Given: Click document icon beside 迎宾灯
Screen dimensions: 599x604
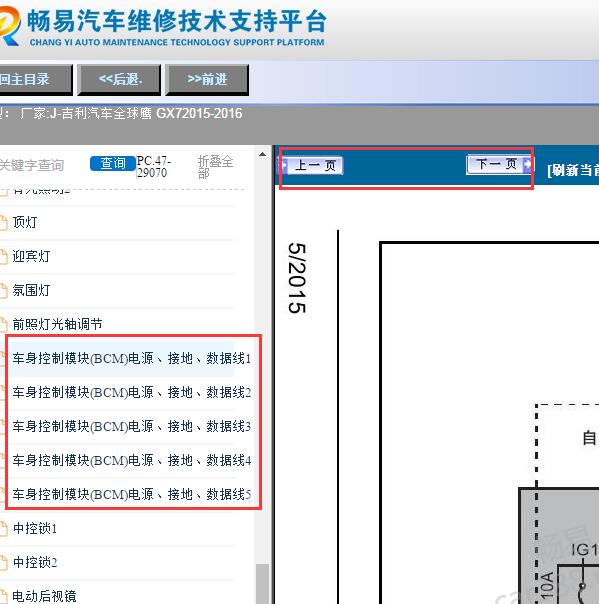Looking at the screenshot, I should (3, 257).
